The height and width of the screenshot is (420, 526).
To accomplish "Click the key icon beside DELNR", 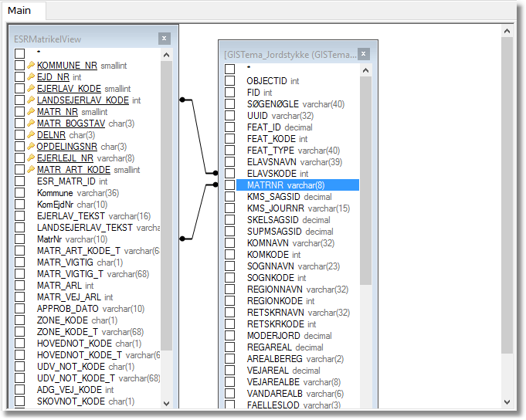I will point(31,135).
